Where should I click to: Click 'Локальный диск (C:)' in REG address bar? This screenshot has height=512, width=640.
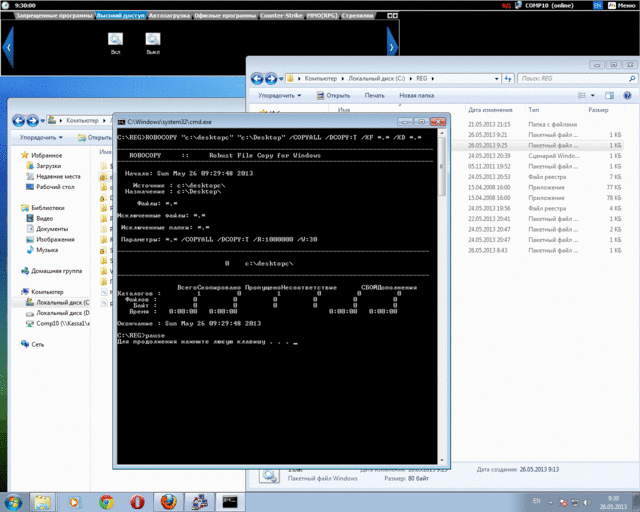coord(376,78)
